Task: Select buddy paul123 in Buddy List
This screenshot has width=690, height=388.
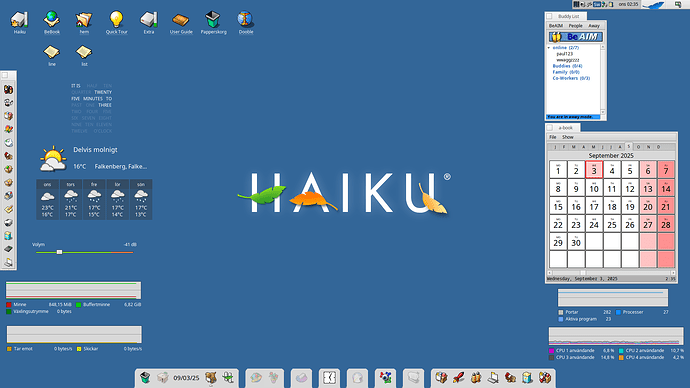Action: click(x=565, y=54)
